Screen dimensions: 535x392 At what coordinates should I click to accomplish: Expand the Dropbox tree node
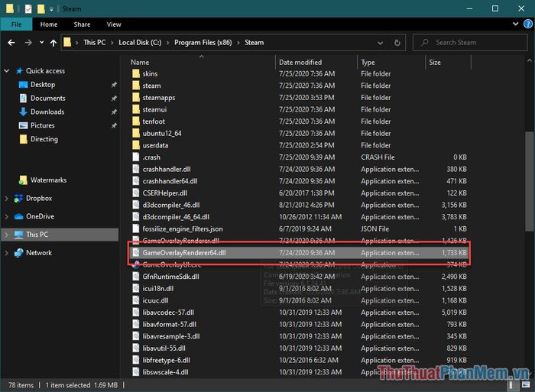pos(6,198)
